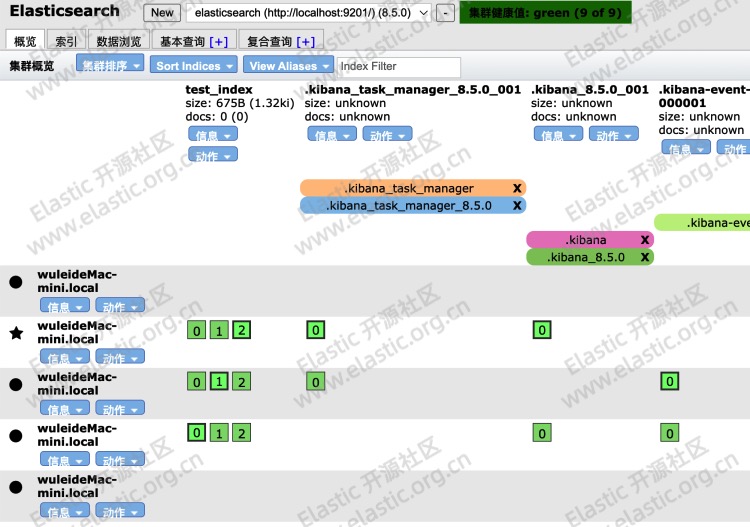Image resolution: width=750 pixels, height=527 pixels.
Task: Click the master node star icon
Action: 16,333
